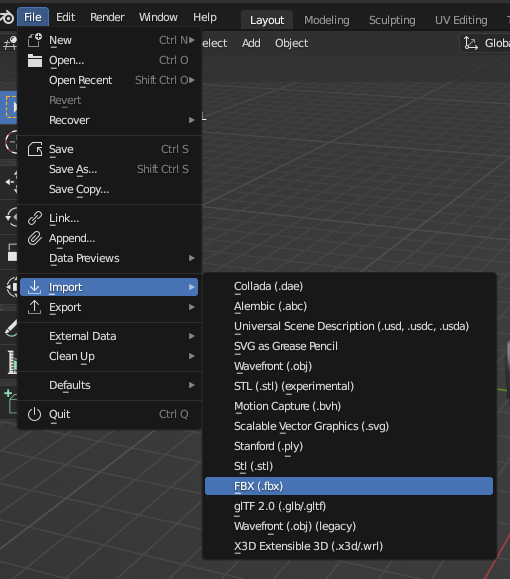Import FBX (.fbx) file
This screenshot has height=579, width=510.
pyautogui.click(x=349, y=486)
